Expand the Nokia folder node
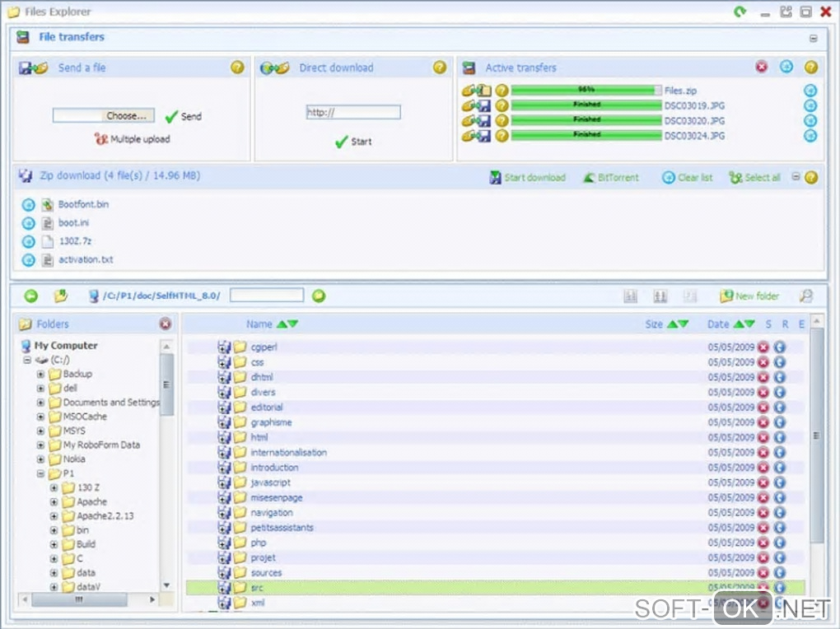Image resolution: width=840 pixels, height=629 pixels. (x=40, y=459)
